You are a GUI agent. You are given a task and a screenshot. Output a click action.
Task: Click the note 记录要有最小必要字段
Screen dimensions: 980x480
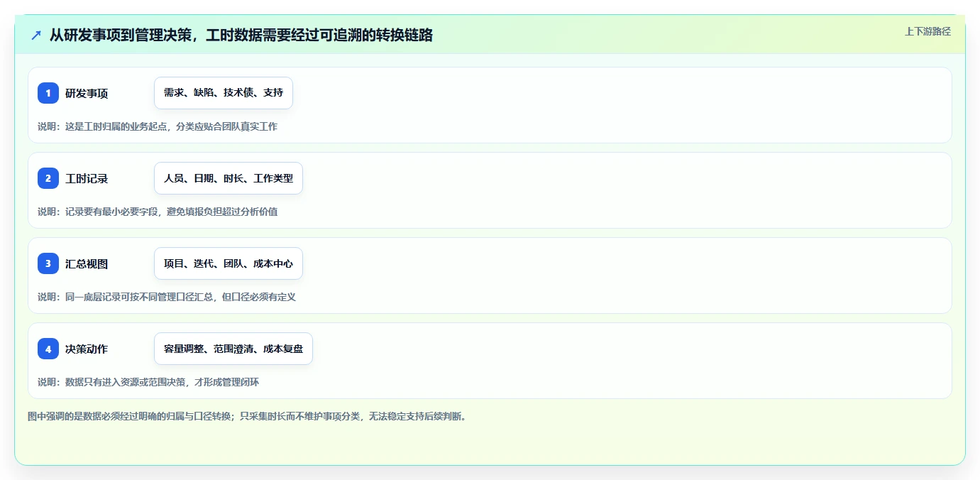(x=158, y=212)
